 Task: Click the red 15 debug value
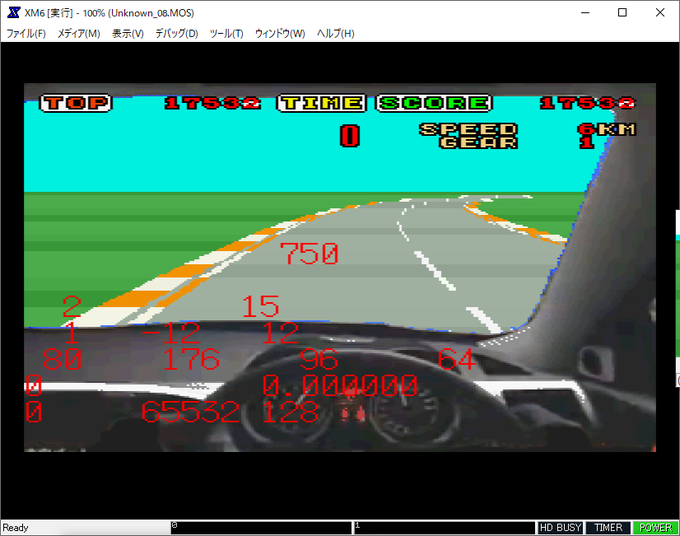(x=260, y=307)
